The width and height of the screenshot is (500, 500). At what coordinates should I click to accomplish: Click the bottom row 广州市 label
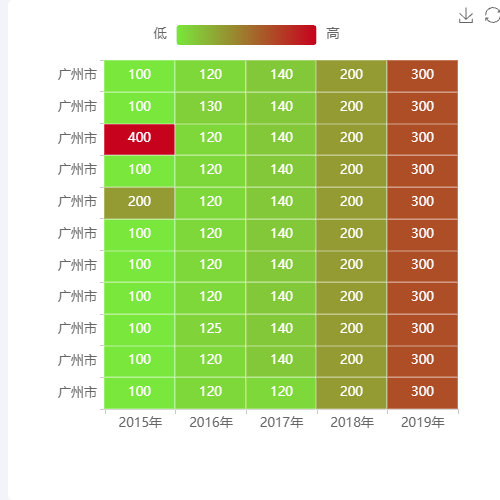tap(77, 392)
